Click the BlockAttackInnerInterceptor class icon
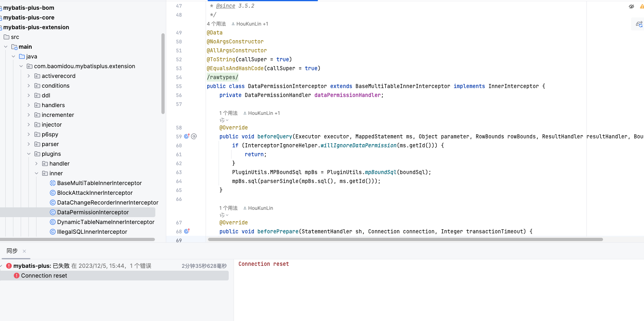 [x=53, y=193]
